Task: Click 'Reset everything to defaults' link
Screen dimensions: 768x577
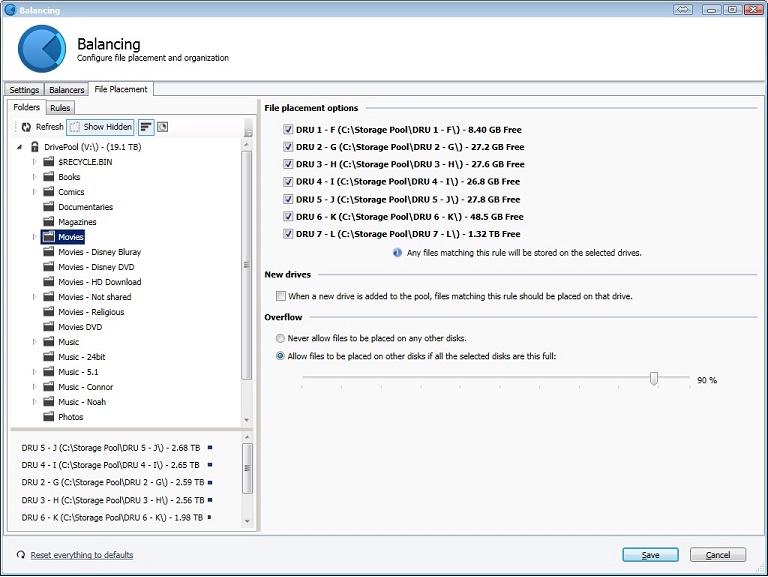Action: (x=82, y=555)
